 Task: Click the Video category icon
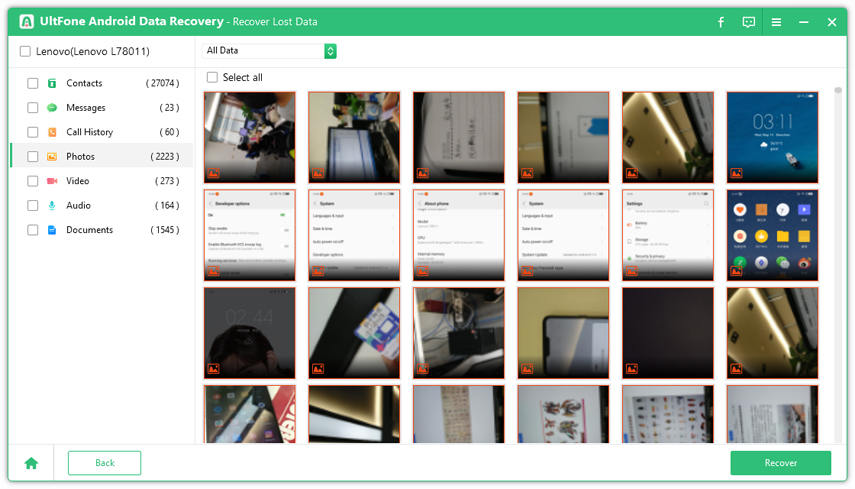click(x=52, y=181)
